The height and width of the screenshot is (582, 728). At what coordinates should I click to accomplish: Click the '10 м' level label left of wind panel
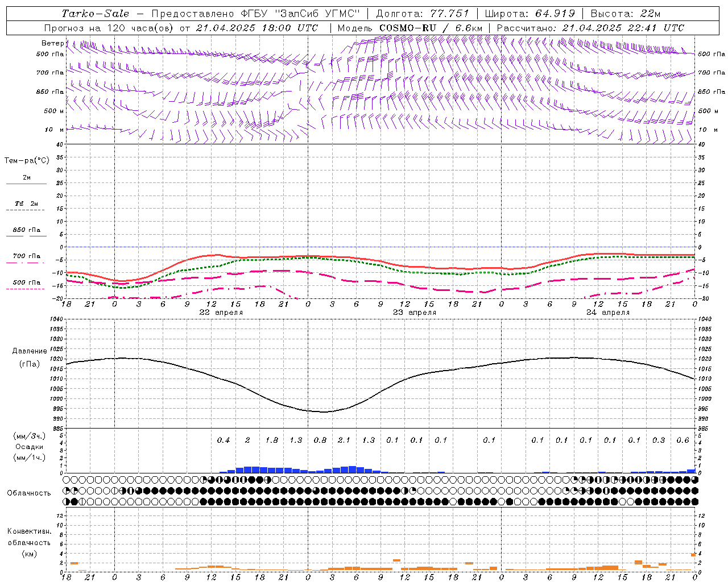point(55,130)
